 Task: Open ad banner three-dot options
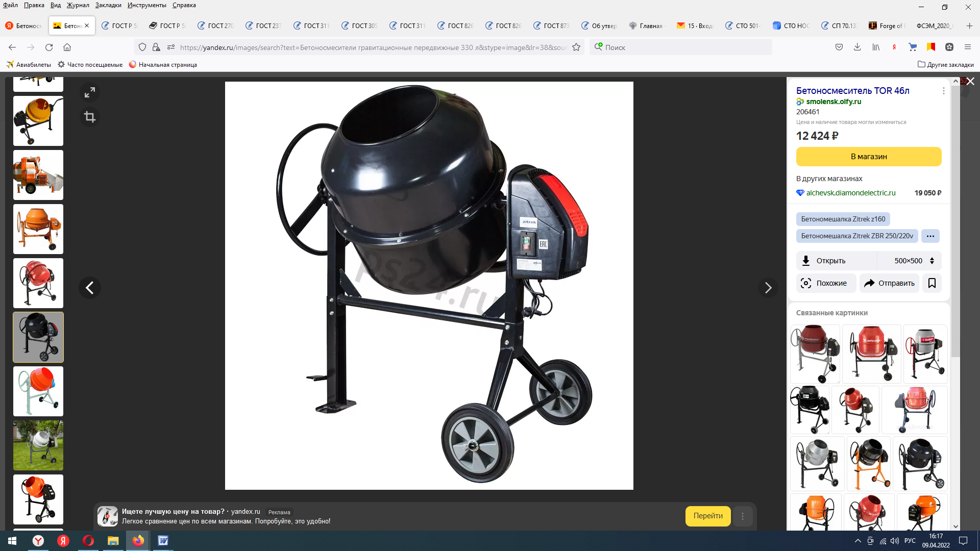743,516
